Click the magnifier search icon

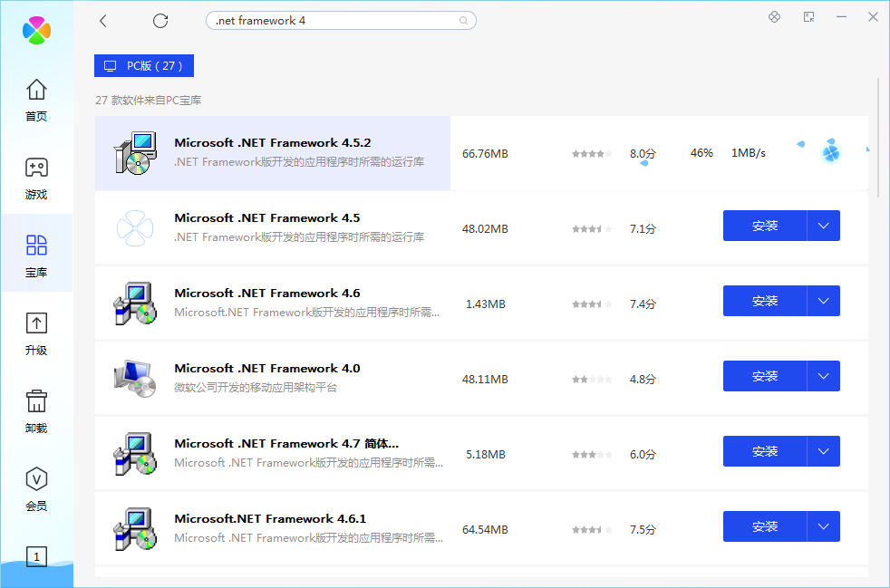point(464,21)
